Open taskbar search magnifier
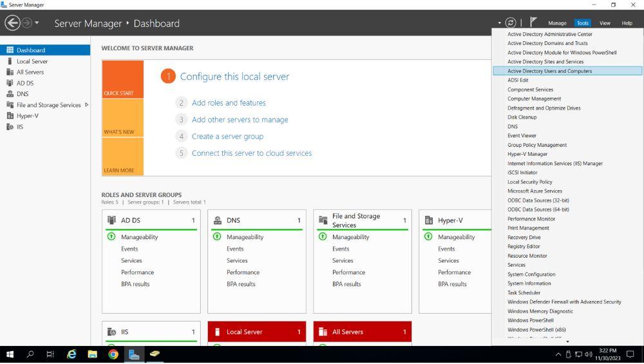This screenshot has width=644, height=364. [x=30, y=354]
